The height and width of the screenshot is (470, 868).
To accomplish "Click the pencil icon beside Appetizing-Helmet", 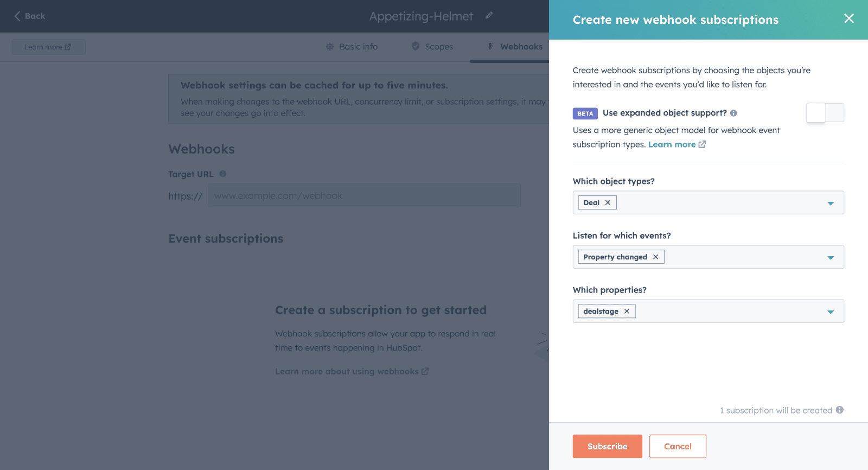I will [489, 16].
